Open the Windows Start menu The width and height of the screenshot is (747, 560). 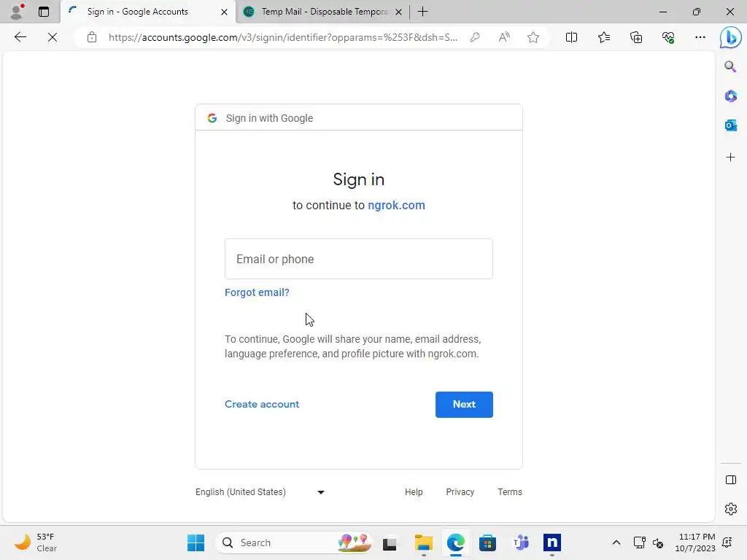click(196, 542)
